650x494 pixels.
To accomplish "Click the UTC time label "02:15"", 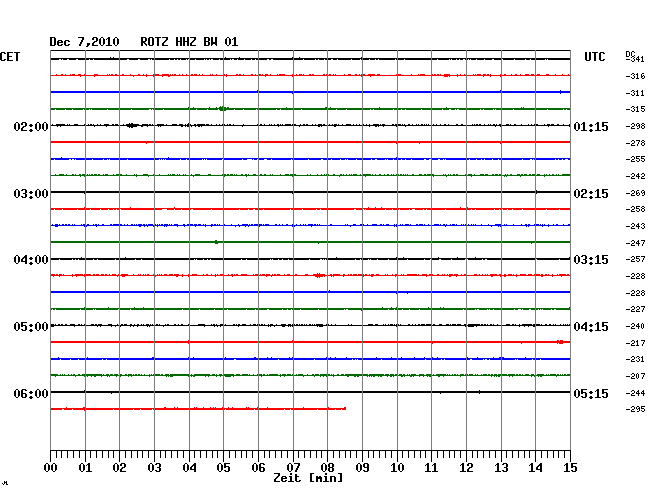I will [591, 194].
